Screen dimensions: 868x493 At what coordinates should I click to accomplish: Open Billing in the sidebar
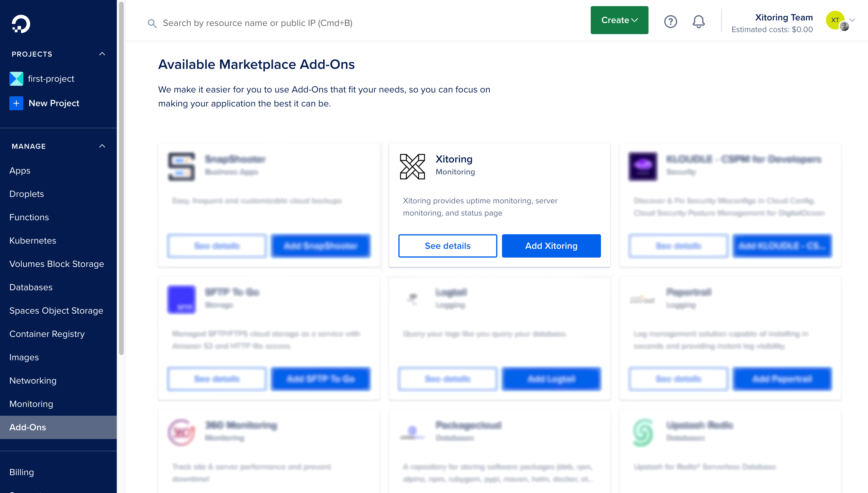21,472
